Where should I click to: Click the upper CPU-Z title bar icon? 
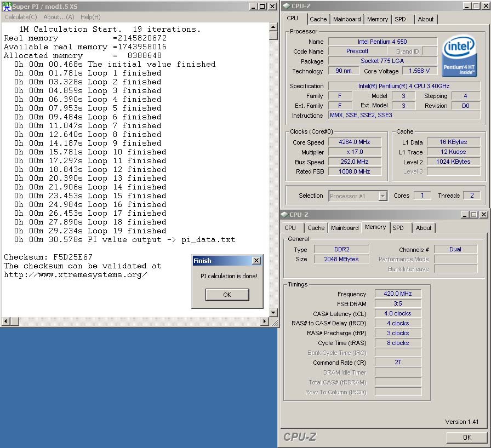(x=286, y=6)
